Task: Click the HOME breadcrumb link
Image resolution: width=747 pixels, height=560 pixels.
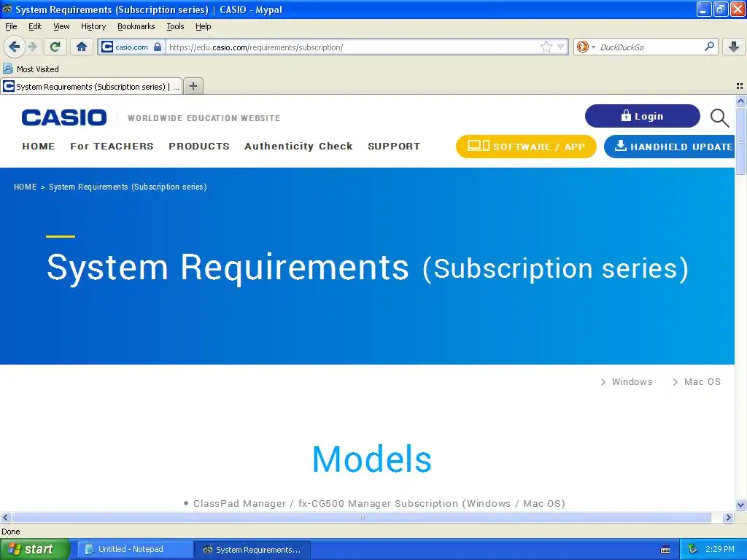Action: [26, 187]
